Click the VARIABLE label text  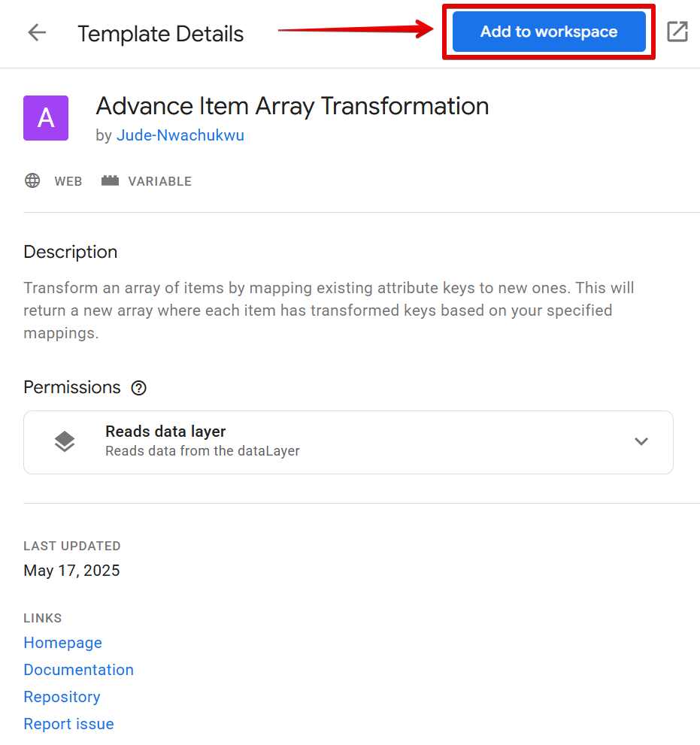tap(159, 181)
